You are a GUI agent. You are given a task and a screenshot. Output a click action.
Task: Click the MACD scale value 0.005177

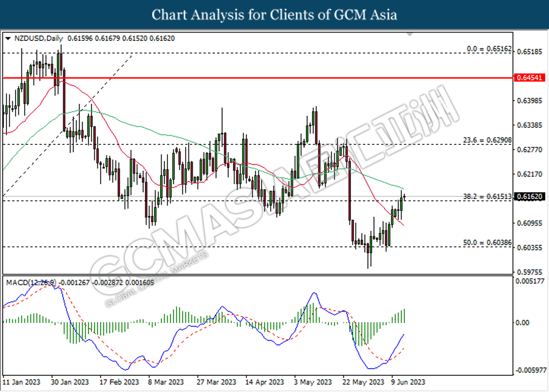pyautogui.click(x=530, y=281)
